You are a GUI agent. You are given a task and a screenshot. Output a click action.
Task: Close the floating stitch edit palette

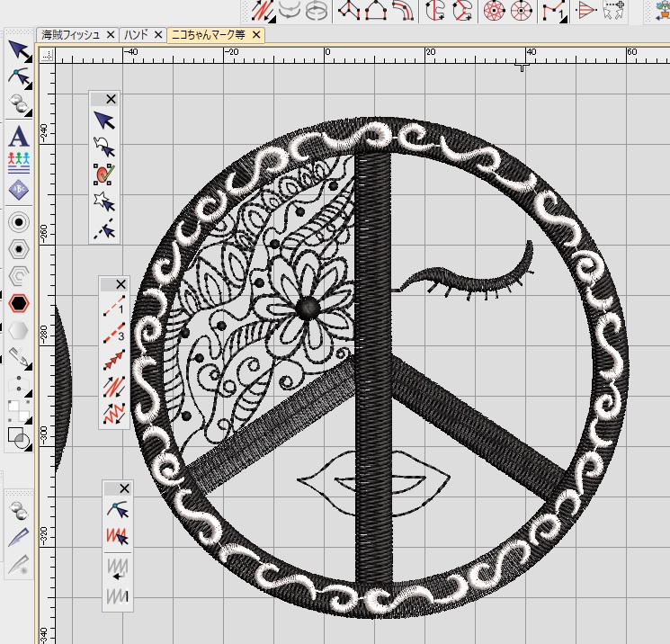[x=124, y=488]
